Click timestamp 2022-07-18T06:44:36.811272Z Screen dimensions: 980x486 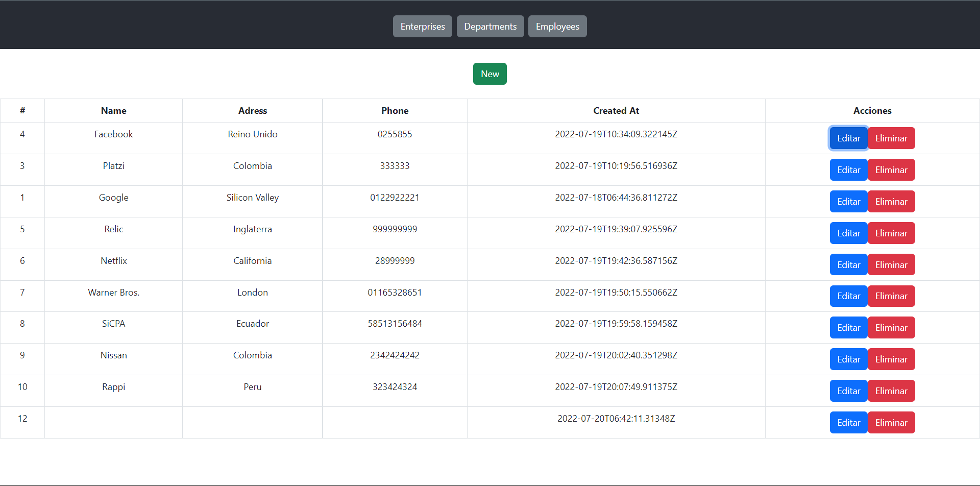pyautogui.click(x=616, y=198)
